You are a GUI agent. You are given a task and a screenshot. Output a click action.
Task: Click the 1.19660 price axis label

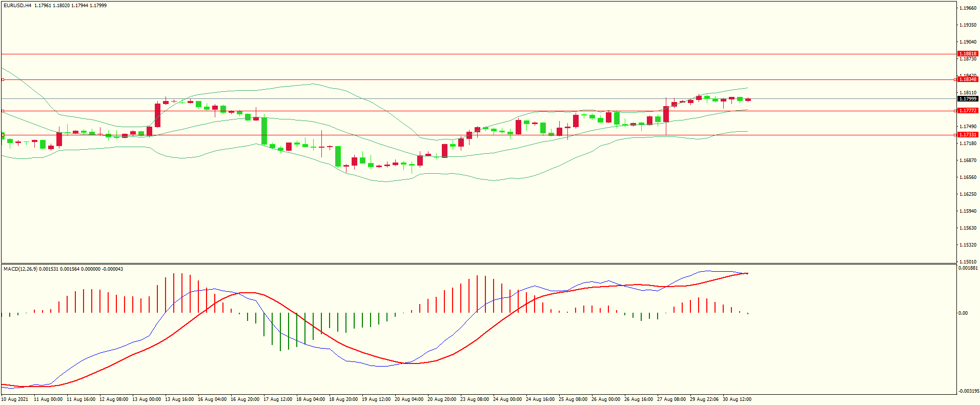tap(968, 8)
